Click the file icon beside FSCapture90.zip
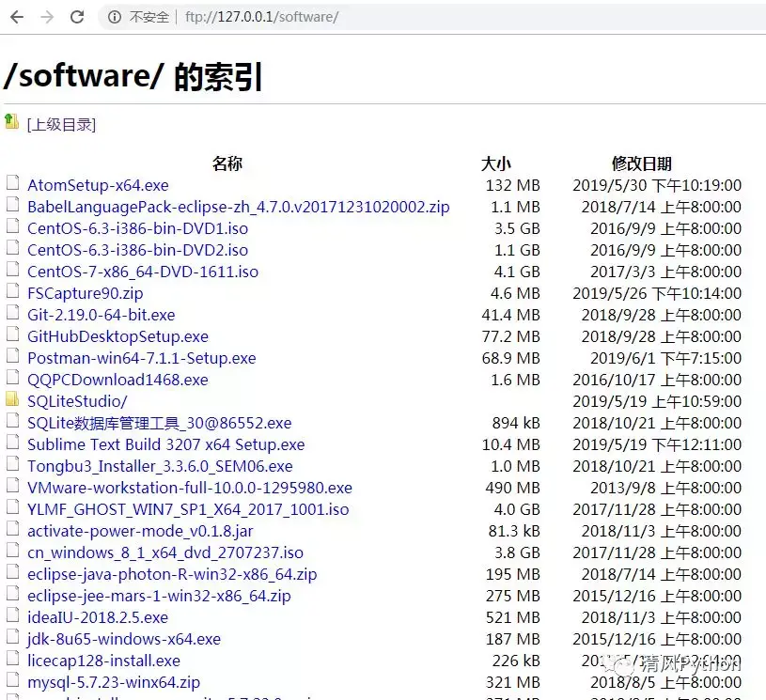766x700 pixels. coord(13,292)
